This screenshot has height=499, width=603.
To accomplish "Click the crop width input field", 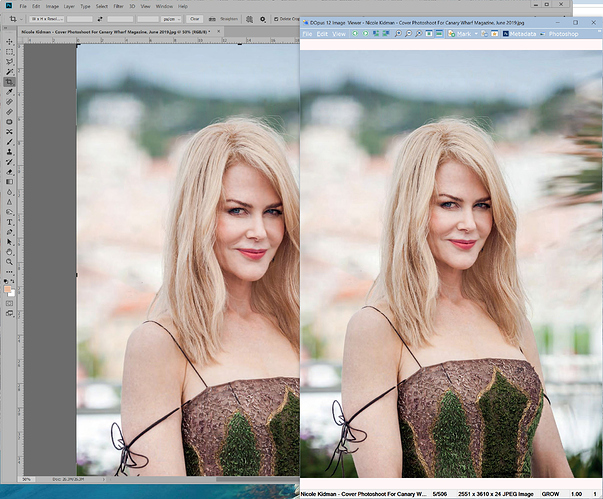I will point(80,19).
